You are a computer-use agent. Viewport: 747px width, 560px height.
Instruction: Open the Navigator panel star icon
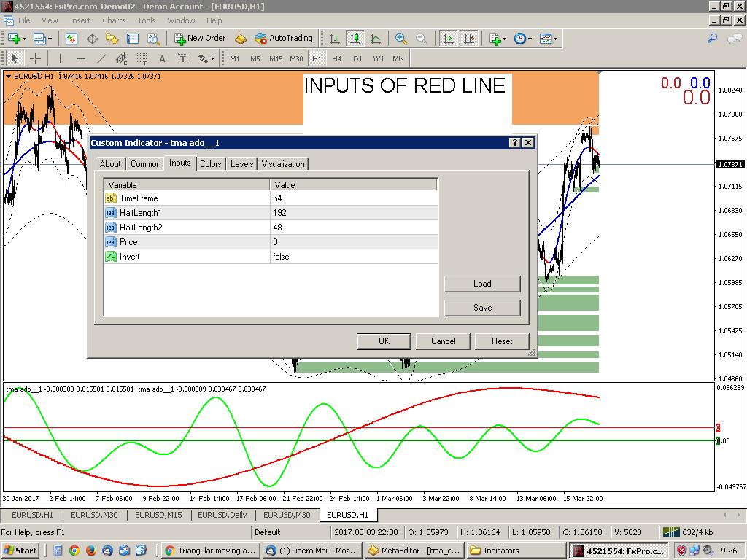click(x=112, y=39)
